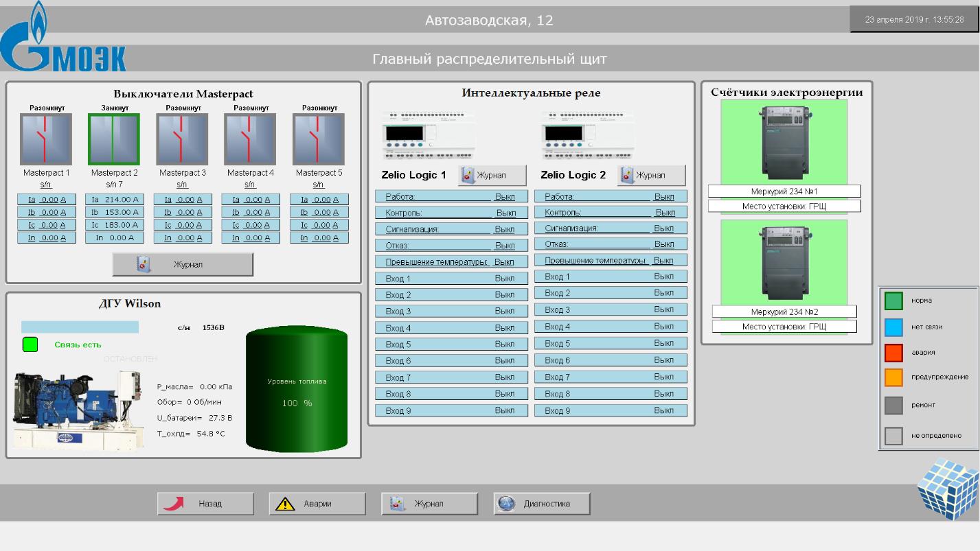
Task: Click Masterpact 2 In 0.00 A value
Action: point(115,238)
